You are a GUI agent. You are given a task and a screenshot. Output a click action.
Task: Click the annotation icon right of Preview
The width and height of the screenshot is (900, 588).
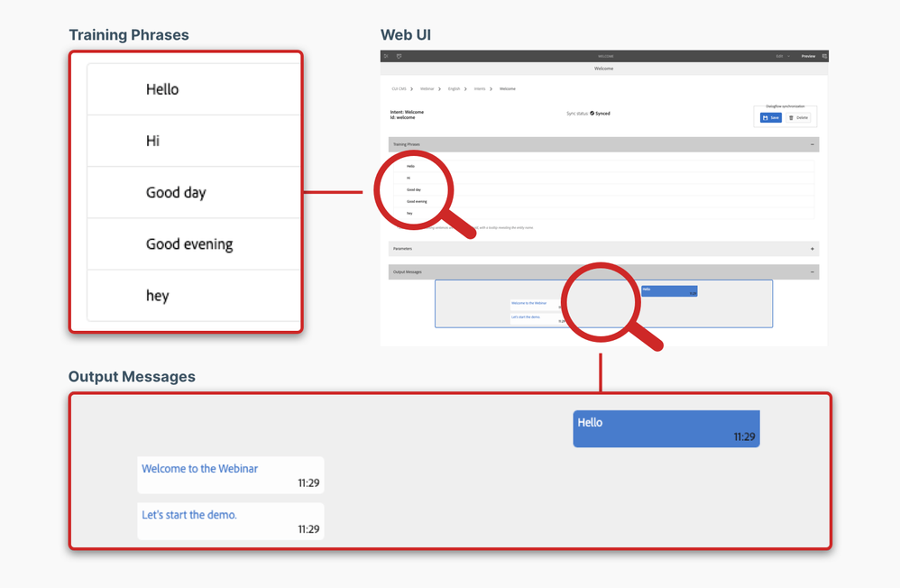point(824,56)
